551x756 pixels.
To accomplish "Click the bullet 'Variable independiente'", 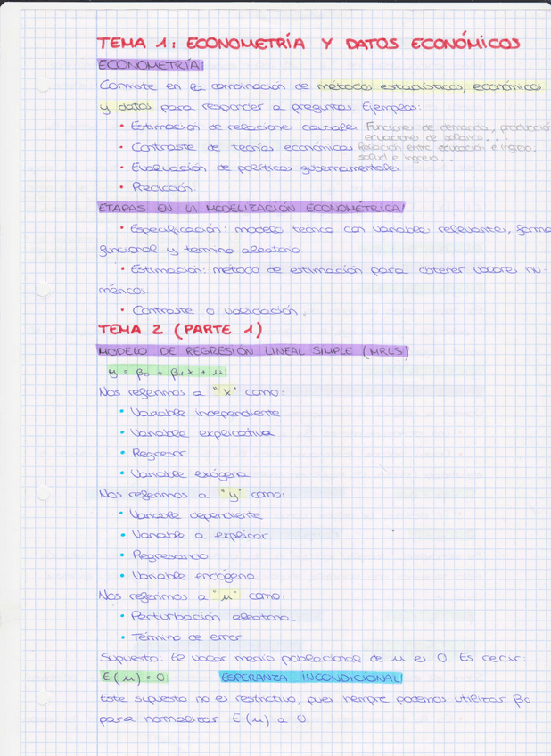I will [200, 413].
